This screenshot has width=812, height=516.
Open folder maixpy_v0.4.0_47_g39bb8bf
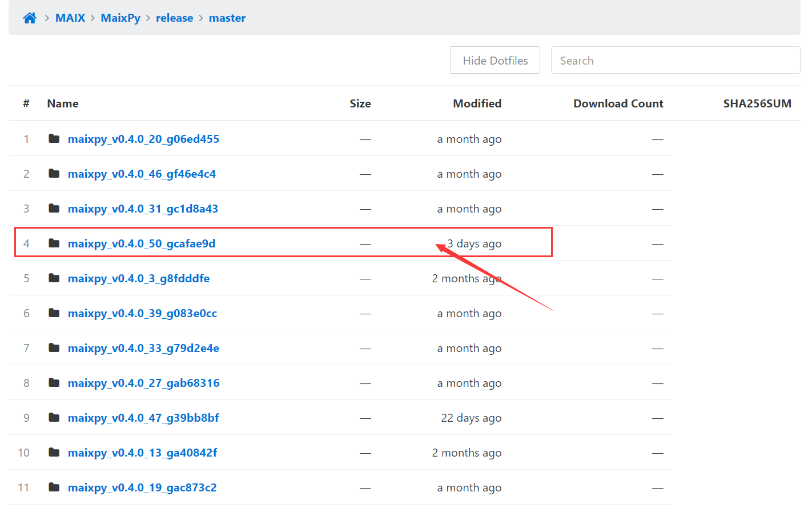coord(143,418)
